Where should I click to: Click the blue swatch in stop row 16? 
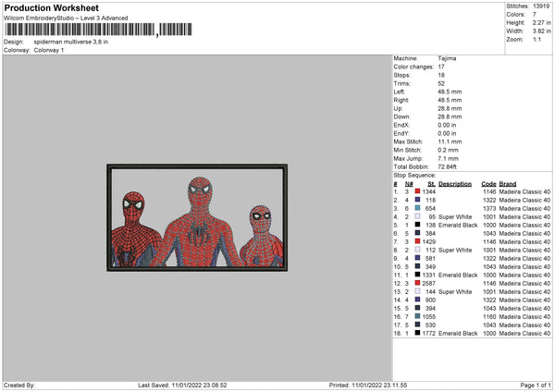418,316
